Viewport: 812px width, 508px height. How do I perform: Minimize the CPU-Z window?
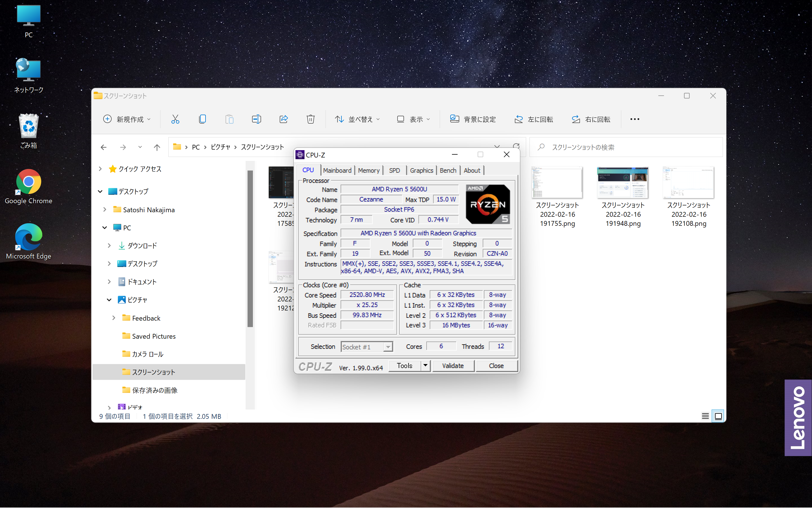point(455,155)
